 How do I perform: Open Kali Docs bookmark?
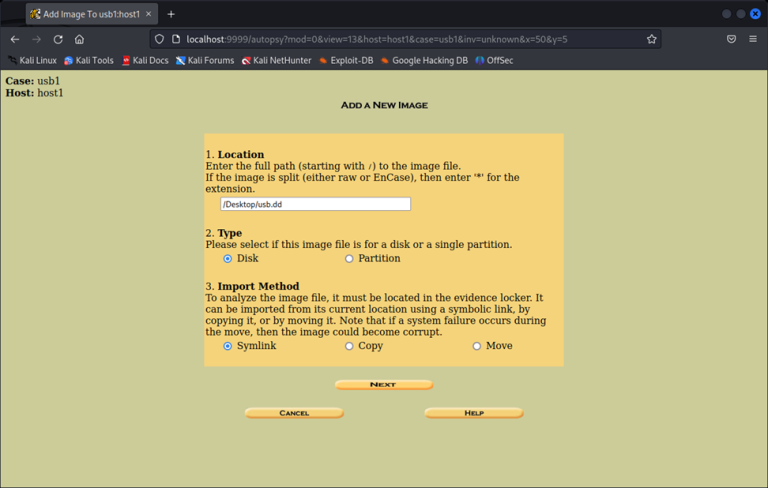(x=145, y=60)
